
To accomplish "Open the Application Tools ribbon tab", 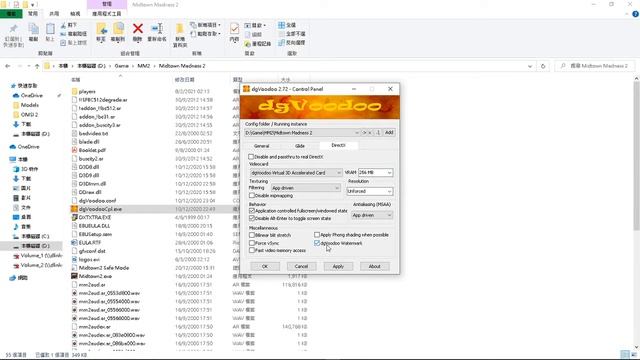I will coord(107,13).
